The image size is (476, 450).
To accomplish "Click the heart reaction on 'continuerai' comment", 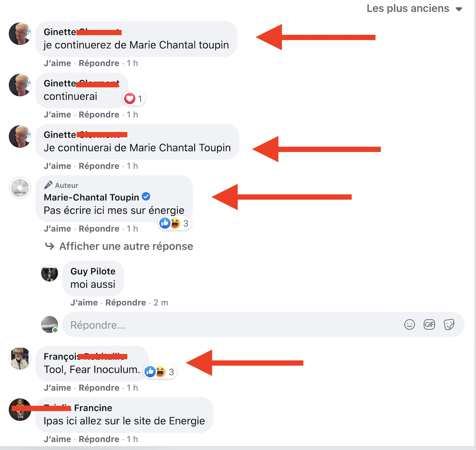I will coord(134,99).
